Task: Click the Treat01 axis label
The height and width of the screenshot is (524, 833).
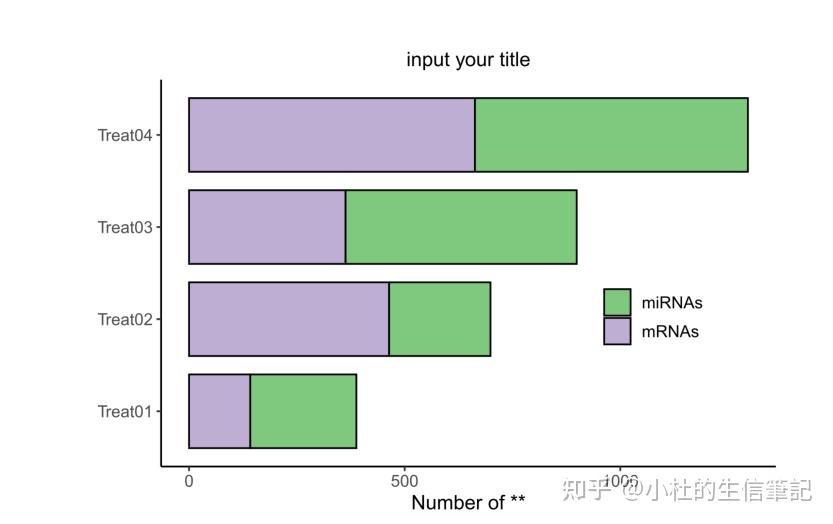Action: 125,411
